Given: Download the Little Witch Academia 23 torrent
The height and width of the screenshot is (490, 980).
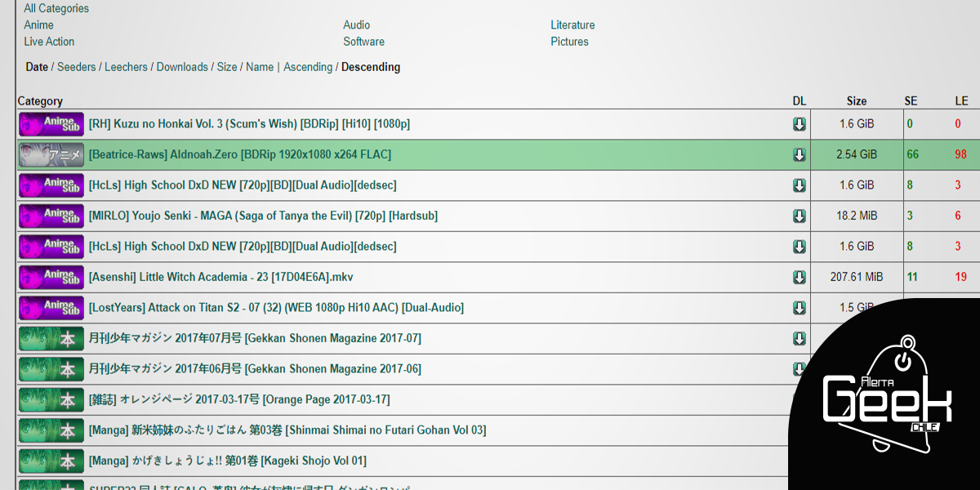Looking at the screenshot, I should coord(800,278).
